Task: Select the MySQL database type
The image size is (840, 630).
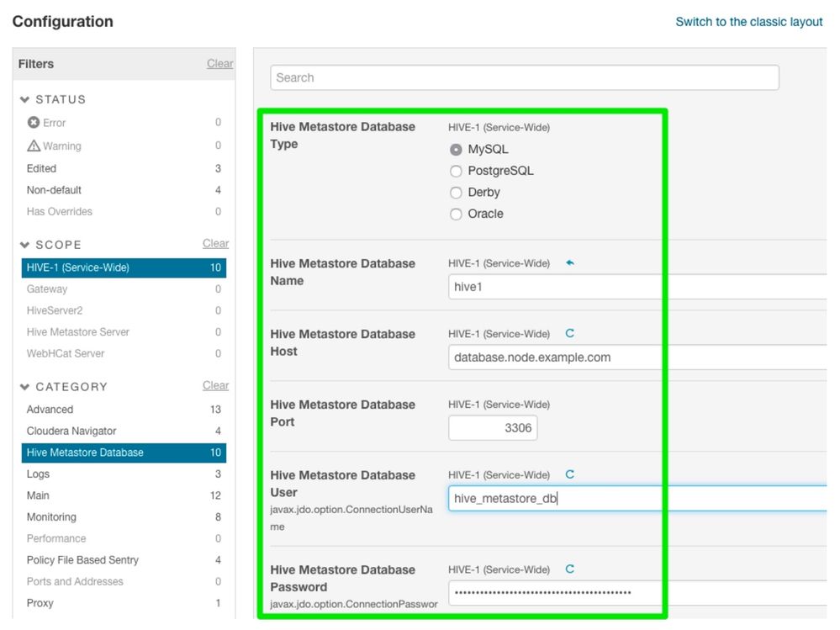Action: tap(456, 150)
